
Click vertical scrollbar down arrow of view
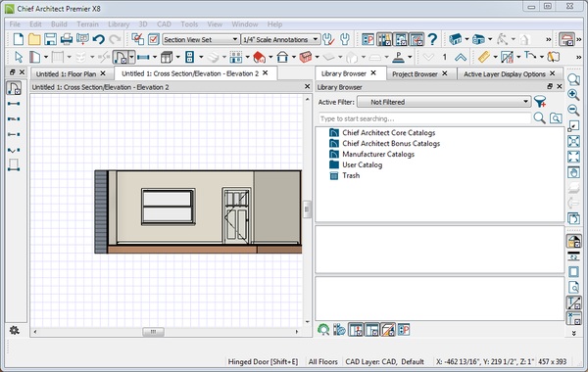coord(307,321)
